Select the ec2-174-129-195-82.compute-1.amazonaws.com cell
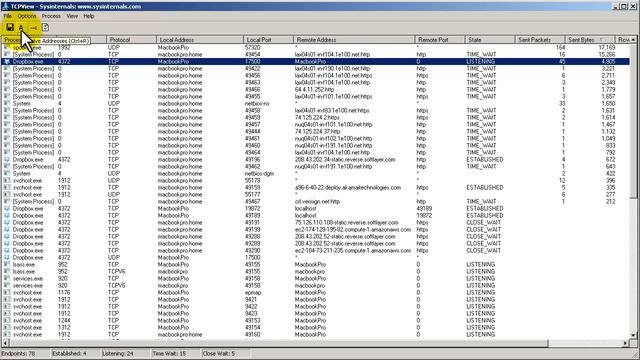Viewport: 640px width, 360px height. point(353,229)
